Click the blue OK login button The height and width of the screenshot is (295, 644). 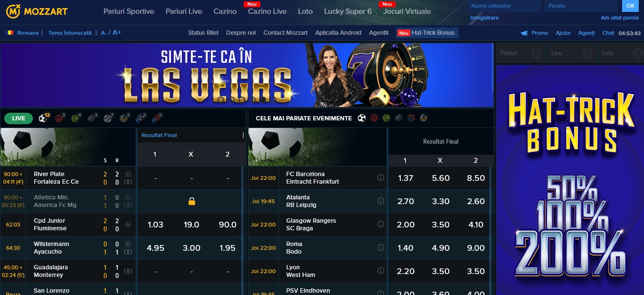pyautogui.click(x=630, y=6)
